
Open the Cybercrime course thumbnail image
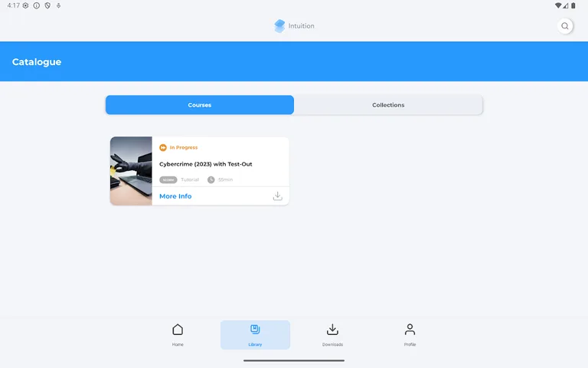coord(131,171)
